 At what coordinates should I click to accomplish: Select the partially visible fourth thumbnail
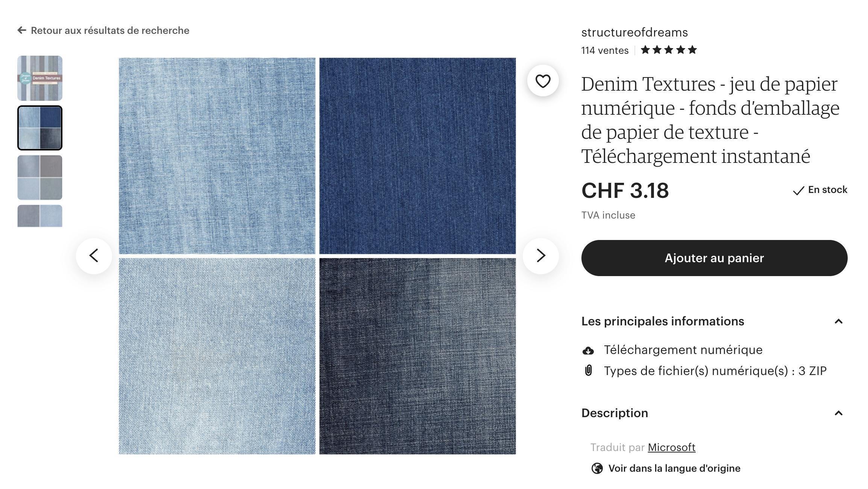click(x=40, y=216)
